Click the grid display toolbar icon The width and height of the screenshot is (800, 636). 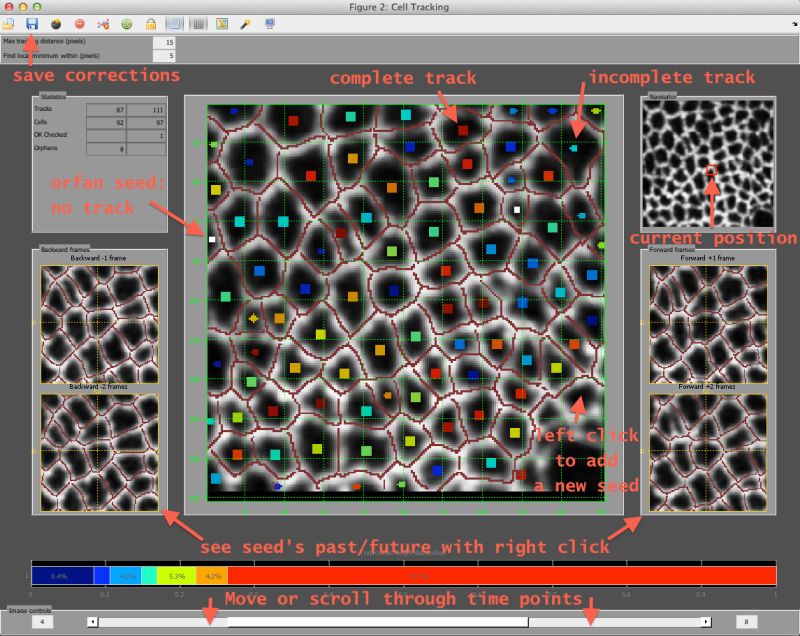click(198, 26)
